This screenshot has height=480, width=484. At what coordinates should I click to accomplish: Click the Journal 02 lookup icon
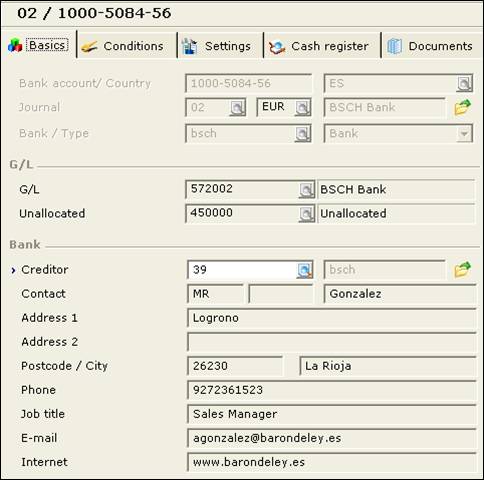click(237, 108)
